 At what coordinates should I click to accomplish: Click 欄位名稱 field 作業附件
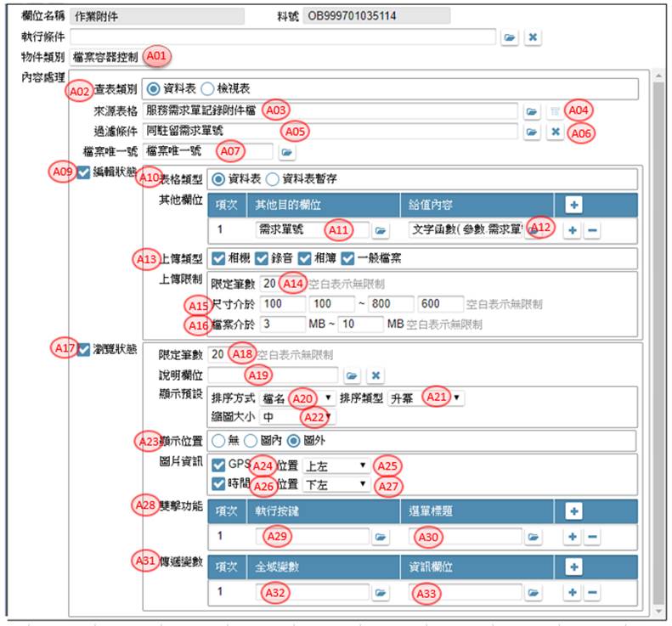pos(157,16)
